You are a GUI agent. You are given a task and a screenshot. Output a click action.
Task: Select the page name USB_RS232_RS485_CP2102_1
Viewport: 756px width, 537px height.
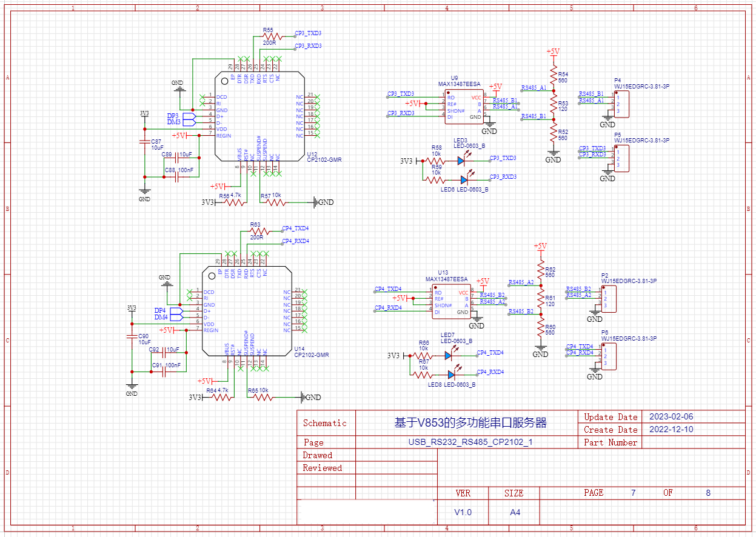pos(470,442)
